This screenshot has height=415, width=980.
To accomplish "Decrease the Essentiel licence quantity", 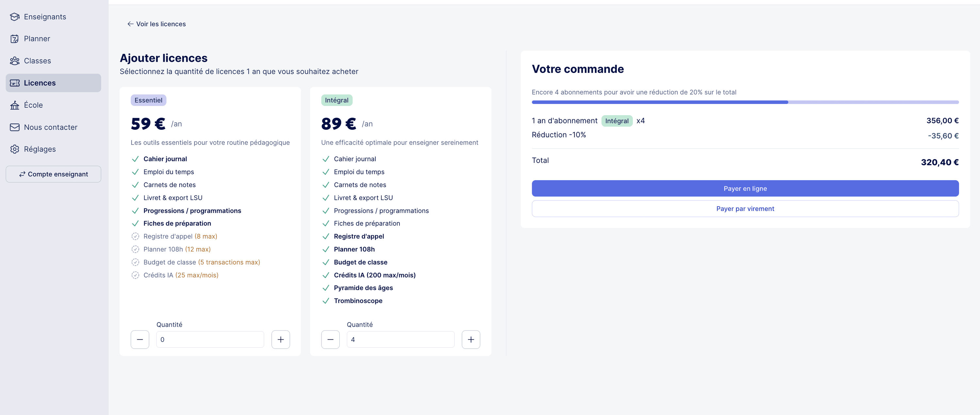I will [140, 339].
